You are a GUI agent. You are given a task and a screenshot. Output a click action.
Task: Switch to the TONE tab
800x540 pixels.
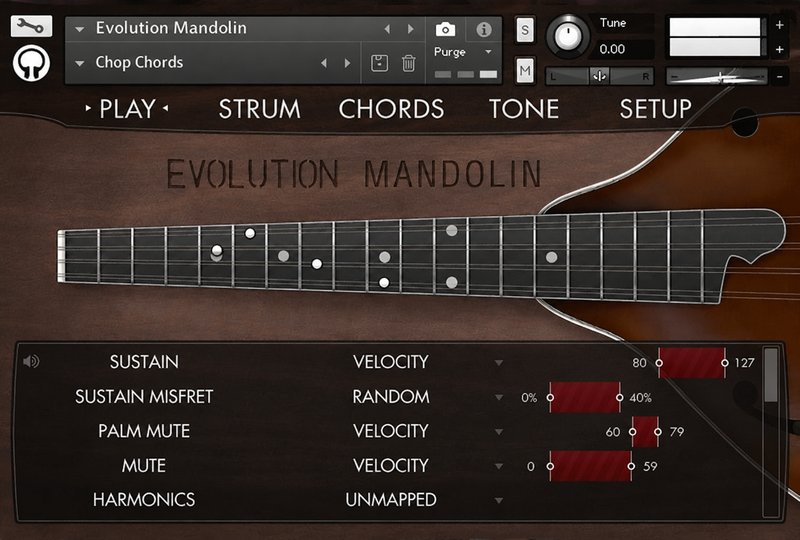tap(524, 109)
